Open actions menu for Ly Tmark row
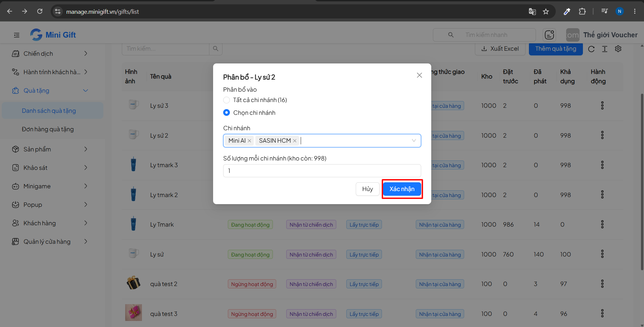Image resolution: width=644 pixels, height=327 pixels. [602, 224]
